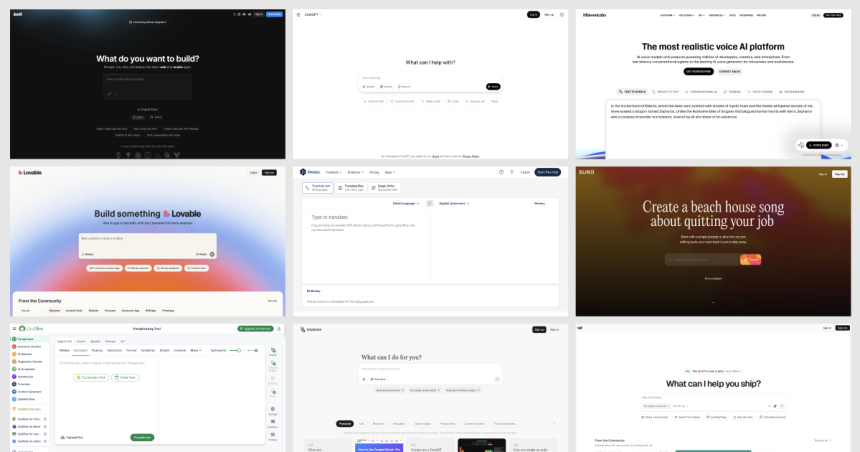Open Grammar Checker in QuillBot sidebar
The height and width of the screenshot is (452, 860).
tap(27, 347)
